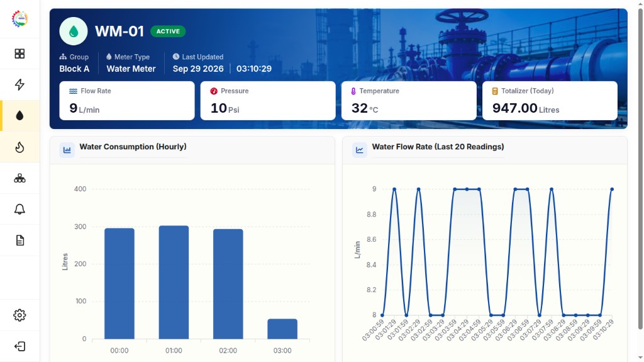Open the reports document icon

coord(19,240)
